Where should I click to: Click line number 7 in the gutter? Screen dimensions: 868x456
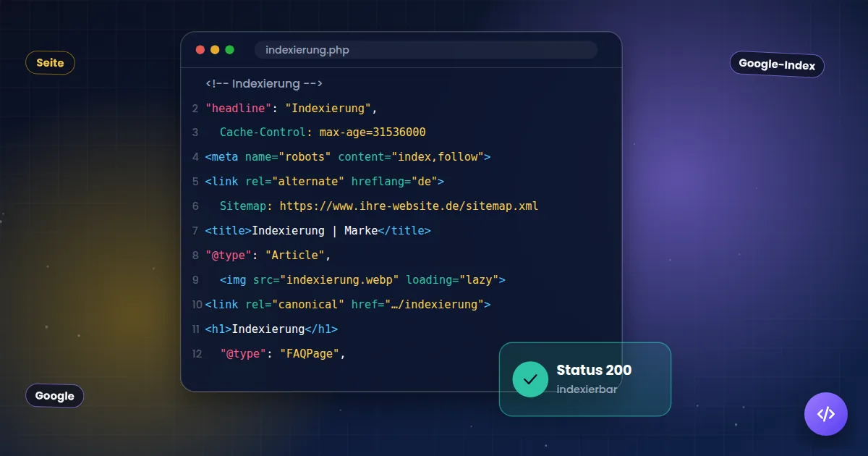coord(195,231)
